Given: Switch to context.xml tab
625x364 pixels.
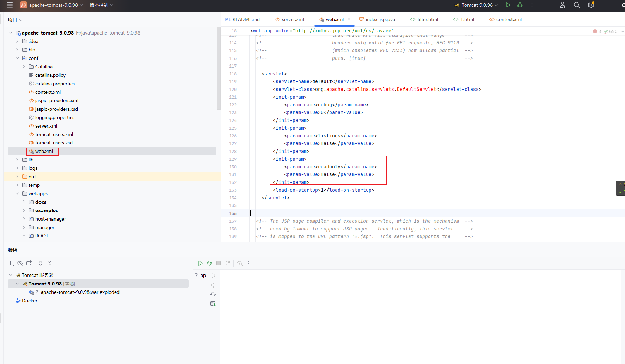Looking at the screenshot, I should coord(505,19).
